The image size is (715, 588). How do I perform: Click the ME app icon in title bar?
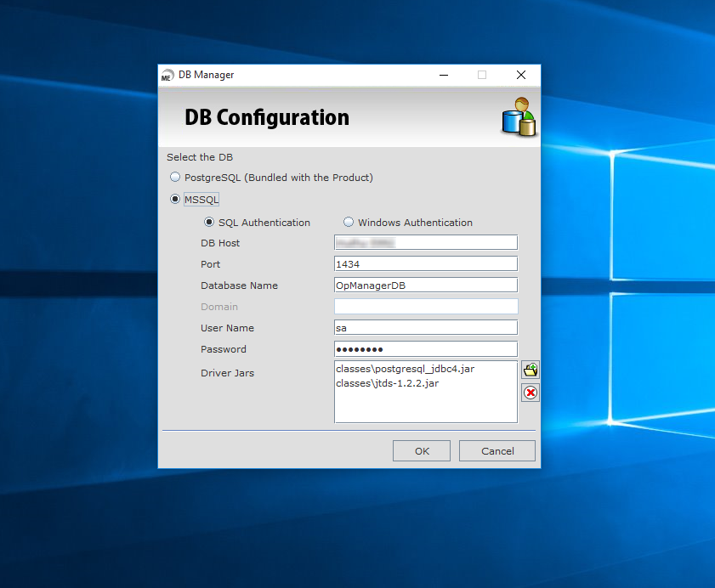167,76
